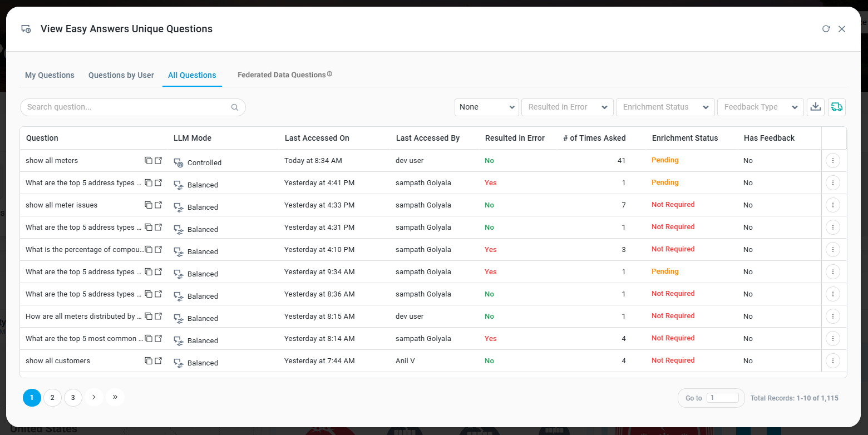Open more options for 'How are all meters distributed' row

pyautogui.click(x=832, y=316)
